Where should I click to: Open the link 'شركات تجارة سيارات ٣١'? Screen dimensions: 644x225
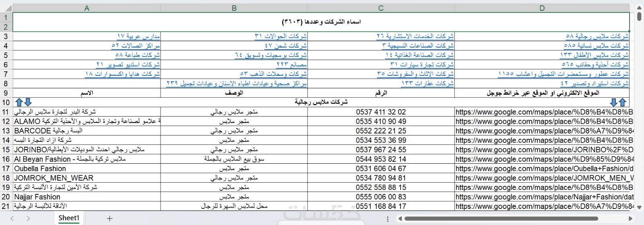422,65
